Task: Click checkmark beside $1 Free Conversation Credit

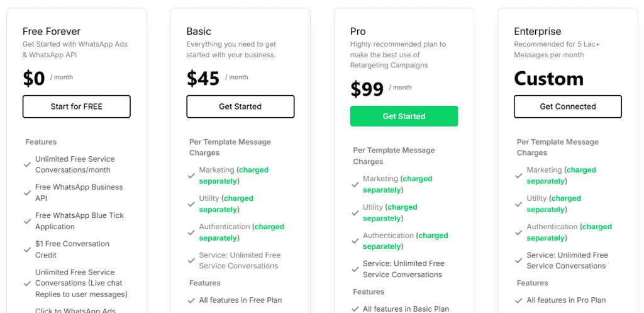Action: 28,249
